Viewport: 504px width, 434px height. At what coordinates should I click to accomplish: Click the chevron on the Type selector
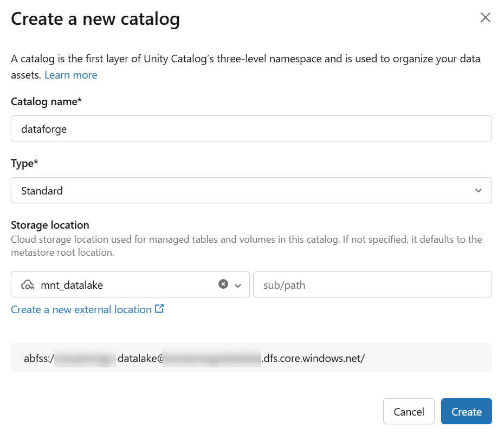(479, 190)
